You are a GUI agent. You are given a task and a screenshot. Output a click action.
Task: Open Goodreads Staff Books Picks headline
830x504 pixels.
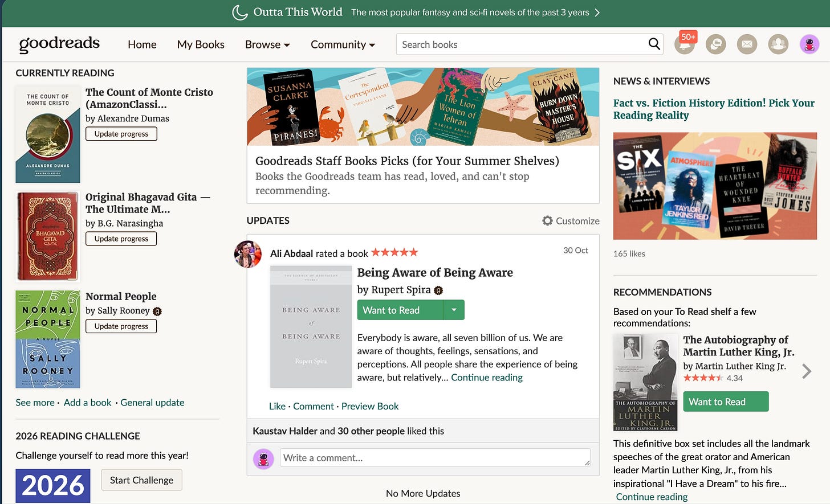point(407,161)
